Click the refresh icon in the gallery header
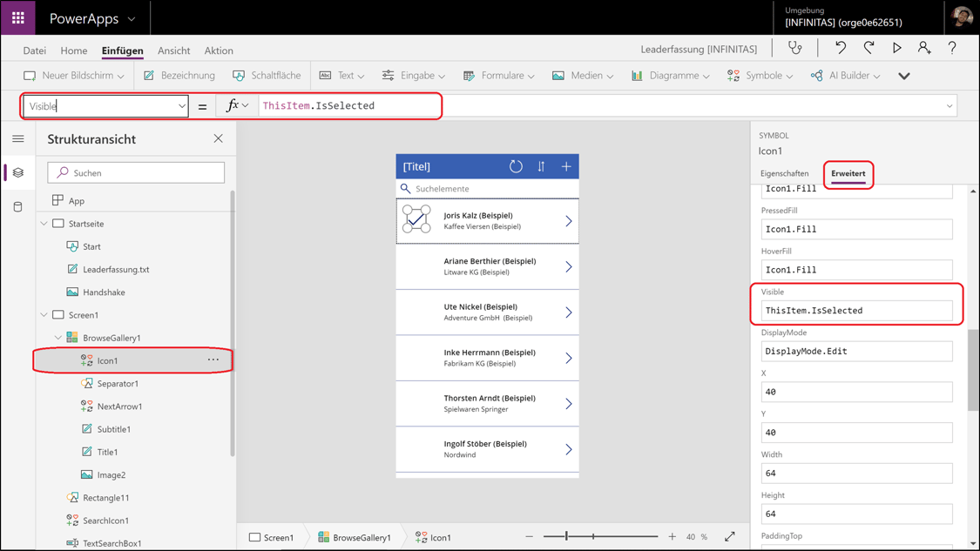Image resolution: width=980 pixels, height=551 pixels. point(516,166)
